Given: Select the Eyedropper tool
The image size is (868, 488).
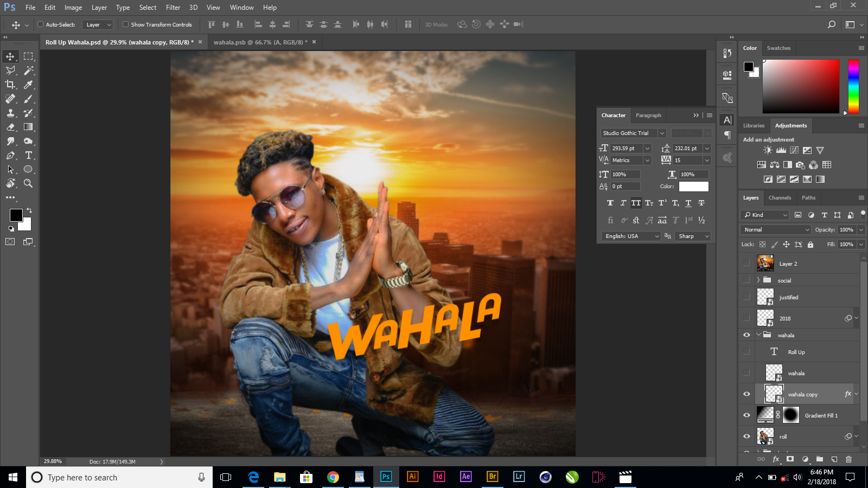Looking at the screenshot, I should point(28,85).
